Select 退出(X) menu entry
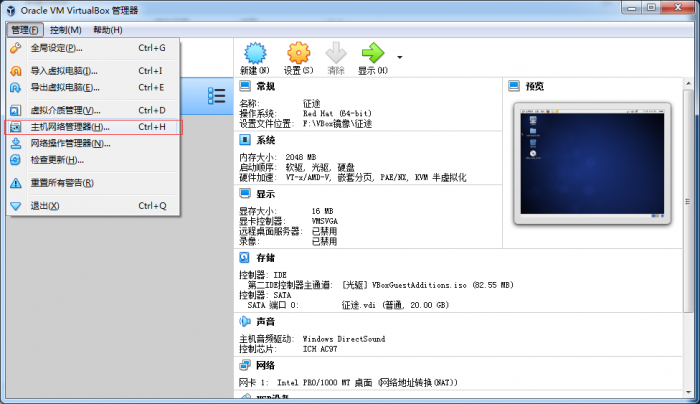This screenshot has height=404, width=700. click(93, 206)
